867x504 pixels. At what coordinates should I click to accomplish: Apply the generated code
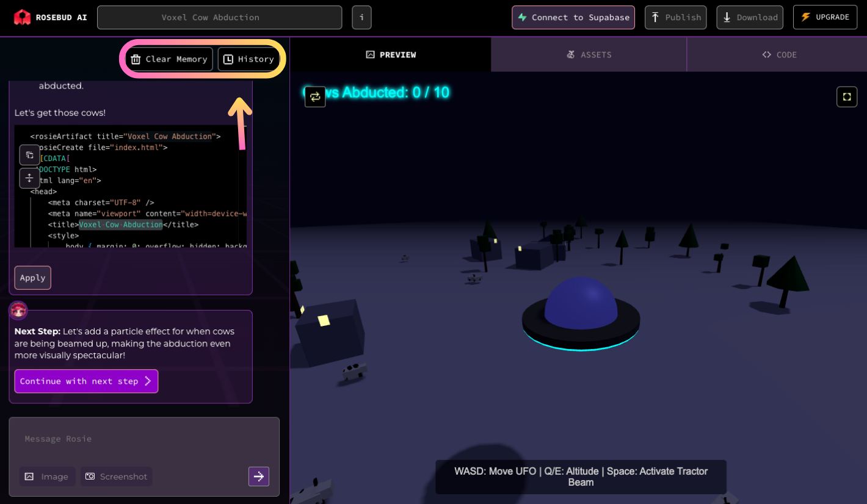pos(33,278)
